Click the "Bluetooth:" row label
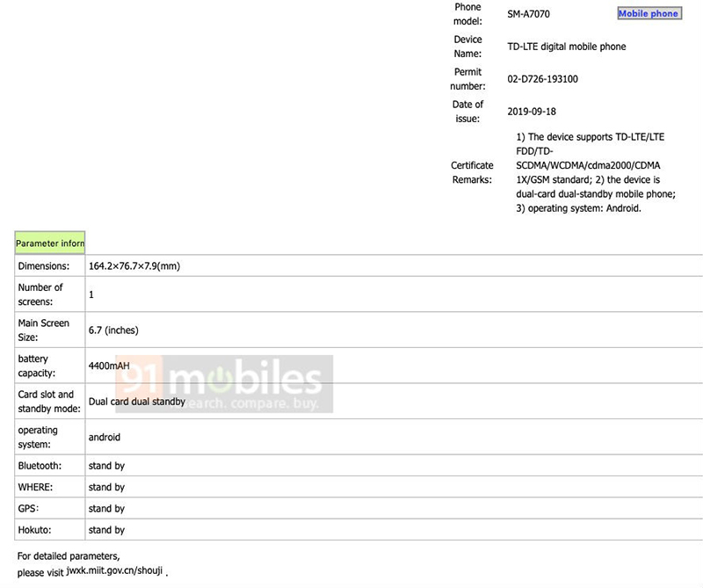 click(40, 466)
